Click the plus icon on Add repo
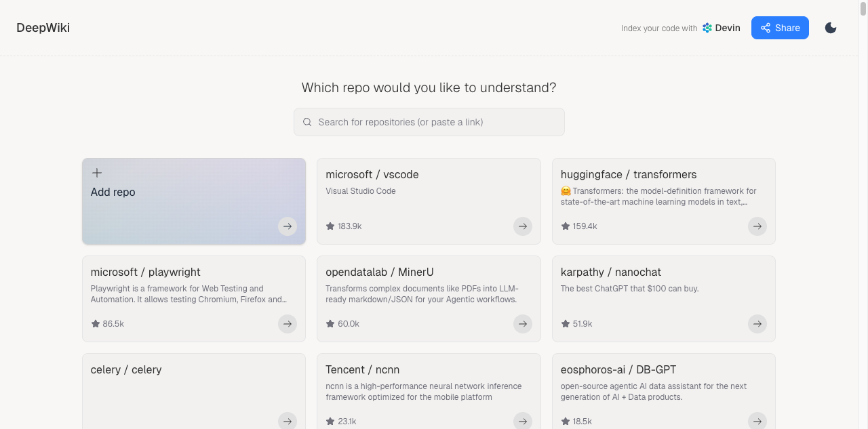 click(97, 173)
